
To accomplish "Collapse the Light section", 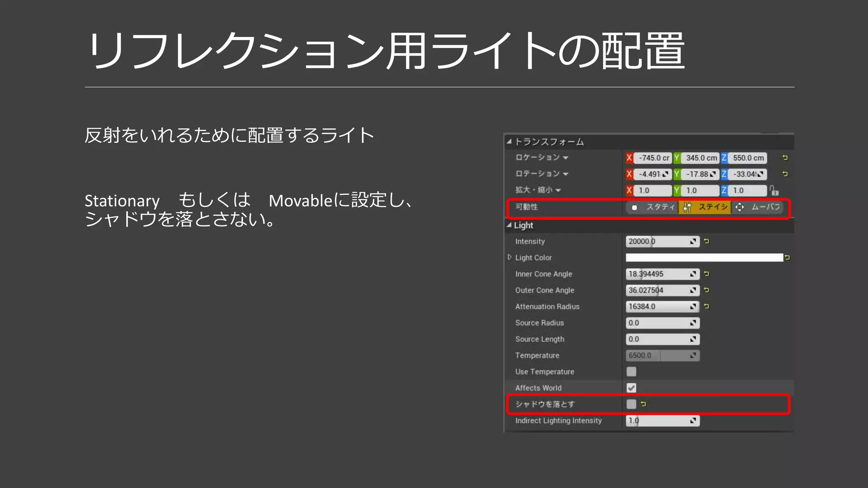I will coord(509,225).
